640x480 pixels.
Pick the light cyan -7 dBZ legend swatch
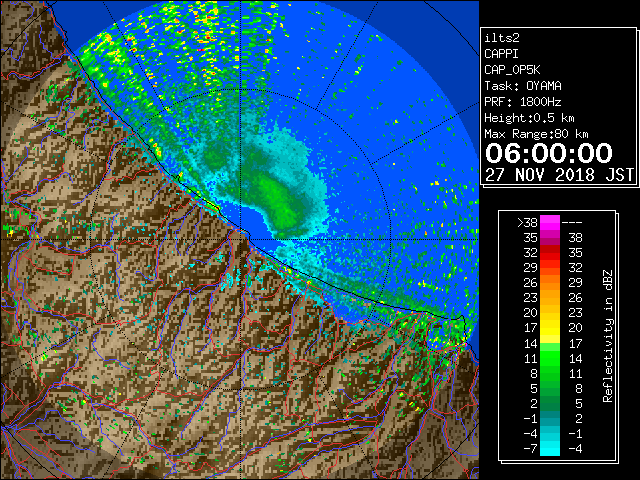pos(550,449)
